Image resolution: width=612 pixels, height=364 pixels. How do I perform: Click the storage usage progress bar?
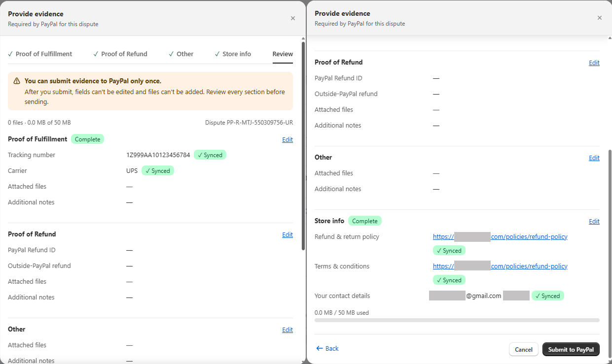tap(457, 320)
